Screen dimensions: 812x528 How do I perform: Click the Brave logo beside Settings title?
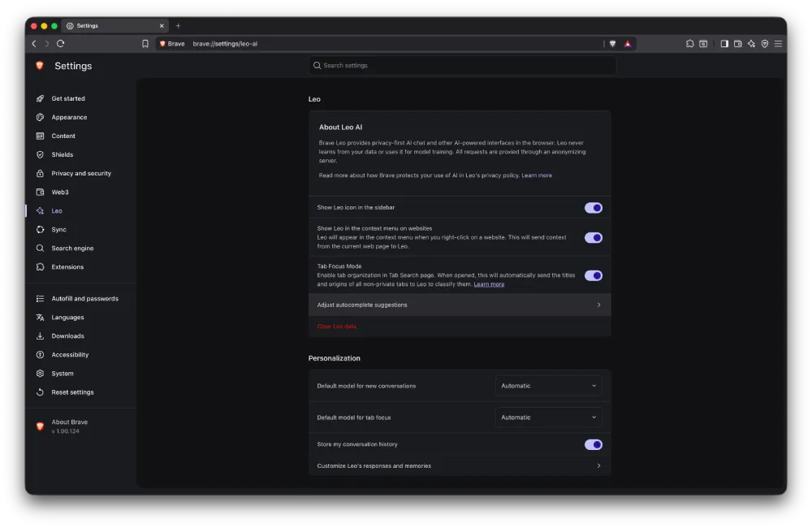click(40, 66)
